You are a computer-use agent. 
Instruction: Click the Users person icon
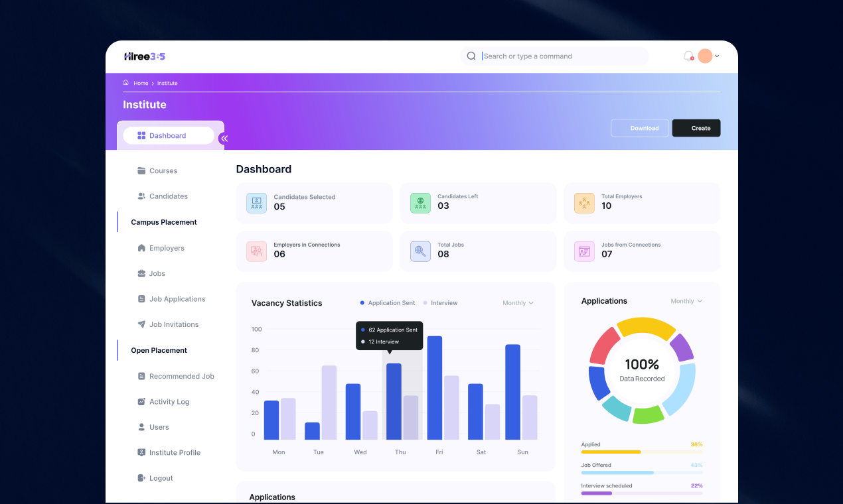coord(141,427)
